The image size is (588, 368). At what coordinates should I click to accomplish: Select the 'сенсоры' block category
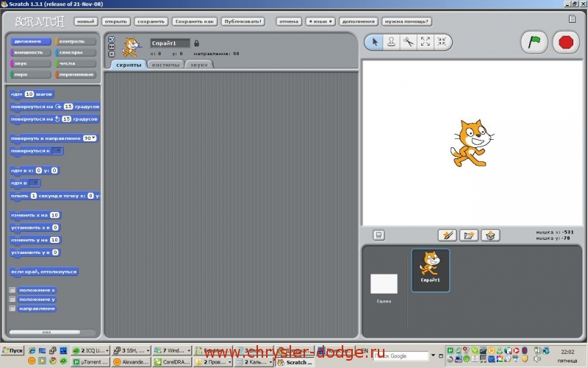point(76,52)
